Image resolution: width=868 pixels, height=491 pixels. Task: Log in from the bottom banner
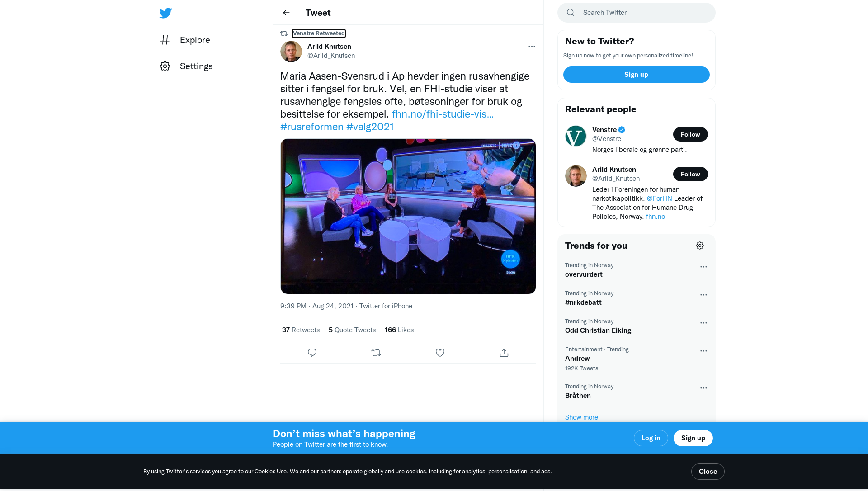pyautogui.click(x=651, y=438)
